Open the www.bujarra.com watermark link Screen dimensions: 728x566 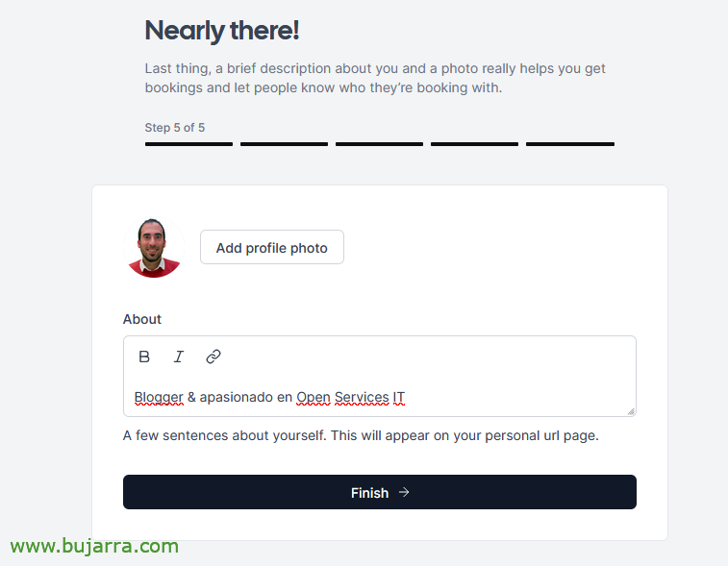click(x=94, y=546)
